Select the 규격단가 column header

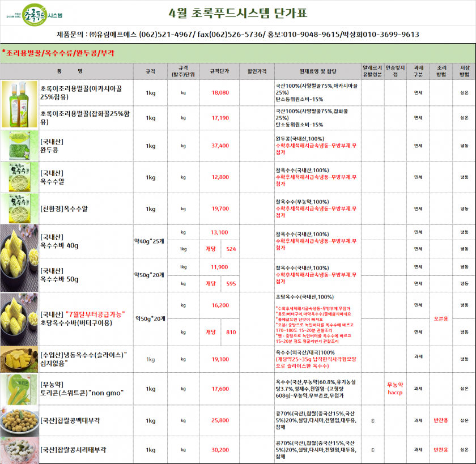point(219,71)
